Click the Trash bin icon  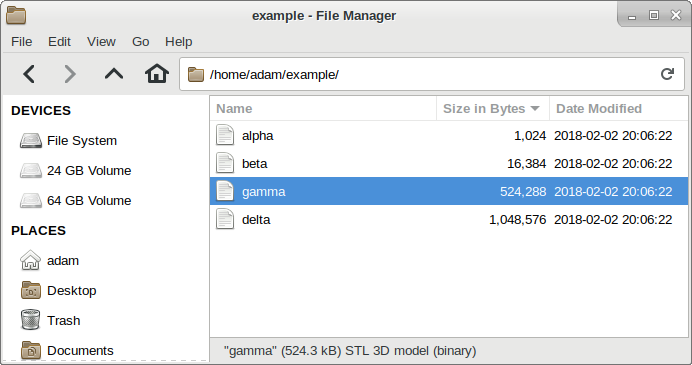tap(30, 320)
